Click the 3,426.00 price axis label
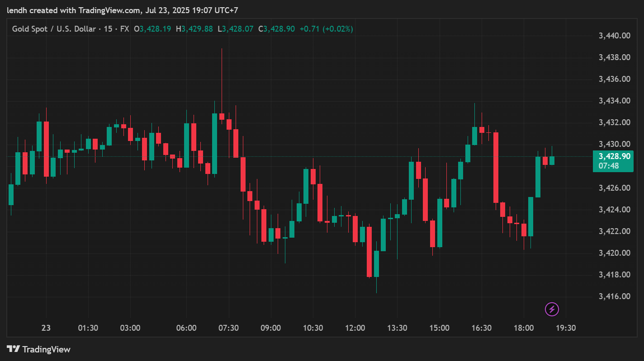This screenshot has width=644, height=361. [x=615, y=188]
